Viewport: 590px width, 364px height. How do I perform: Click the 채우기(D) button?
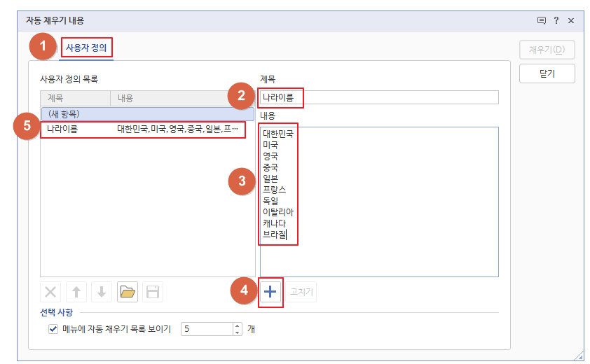[547, 50]
